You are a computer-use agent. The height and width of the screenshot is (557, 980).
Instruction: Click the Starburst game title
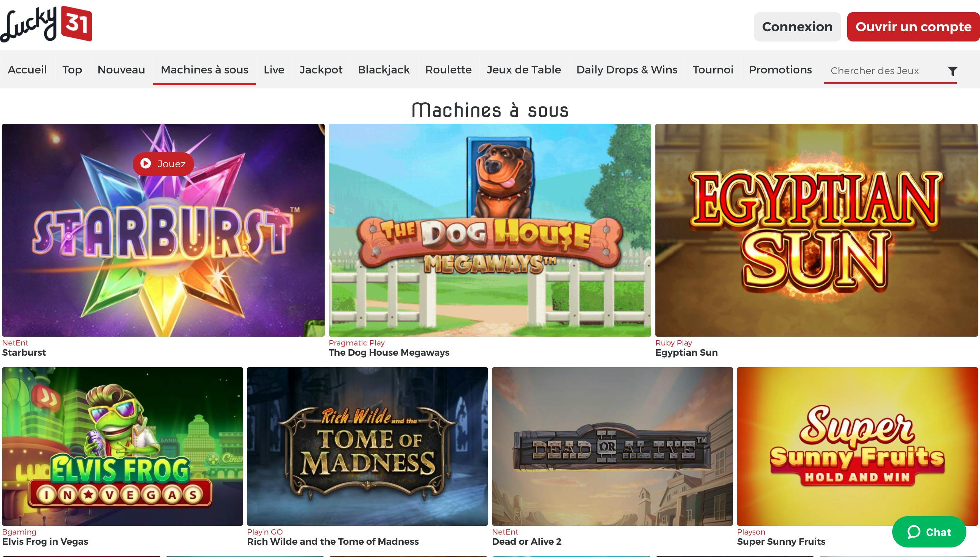pos(24,352)
